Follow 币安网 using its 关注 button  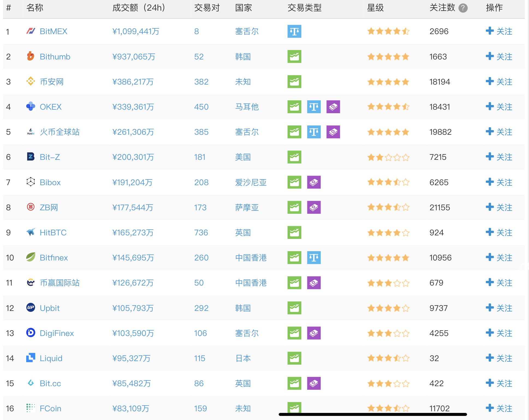(x=499, y=82)
